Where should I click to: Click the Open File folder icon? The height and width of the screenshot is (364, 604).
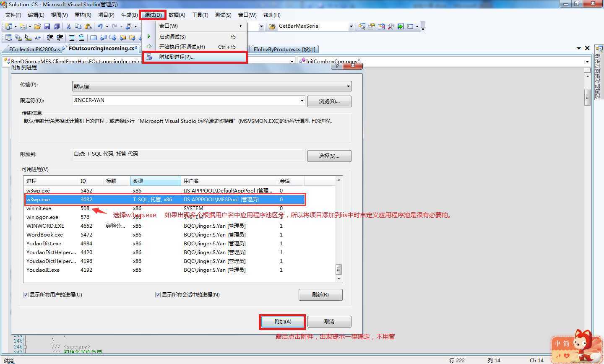37,26
